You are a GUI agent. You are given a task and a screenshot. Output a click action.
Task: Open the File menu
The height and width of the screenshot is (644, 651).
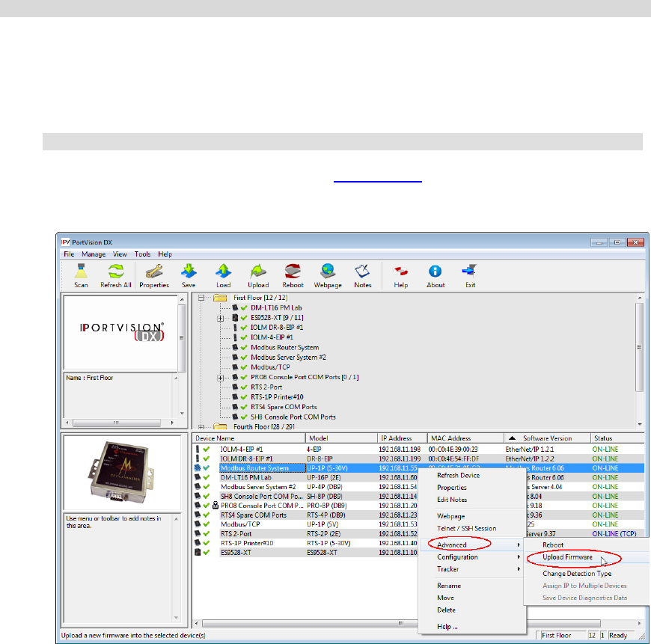pyautogui.click(x=69, y=254)
